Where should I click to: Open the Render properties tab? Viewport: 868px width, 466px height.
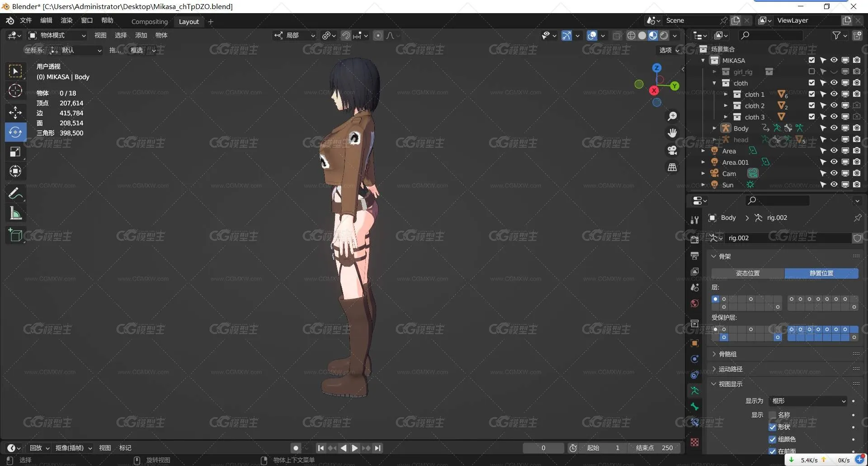click(695, 239)
